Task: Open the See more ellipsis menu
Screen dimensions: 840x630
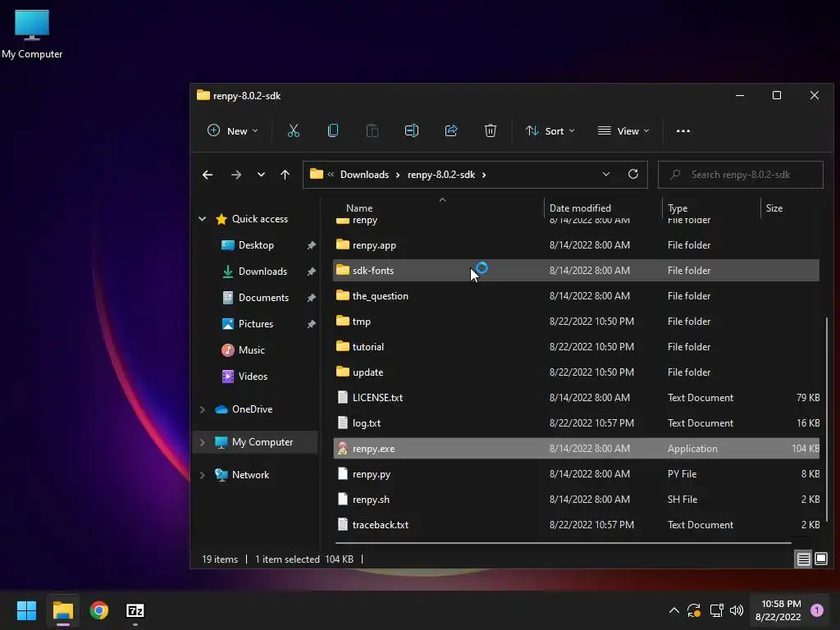Action: [x=683, y=130]
